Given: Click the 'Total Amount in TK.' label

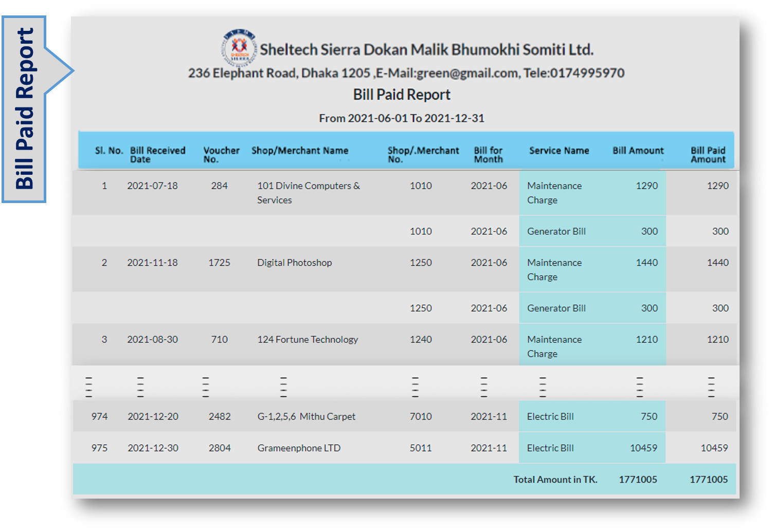Looking at the screenshot, I should 555,479.
